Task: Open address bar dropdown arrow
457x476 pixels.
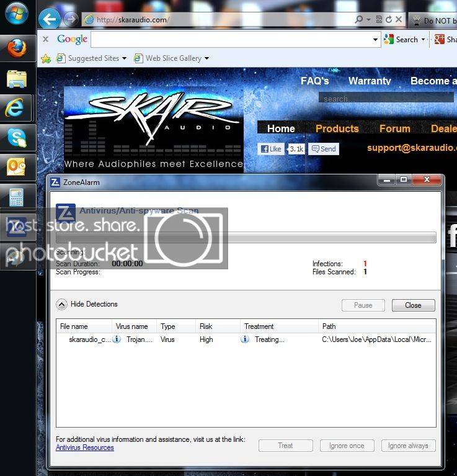Action: (x=368, y=19)
